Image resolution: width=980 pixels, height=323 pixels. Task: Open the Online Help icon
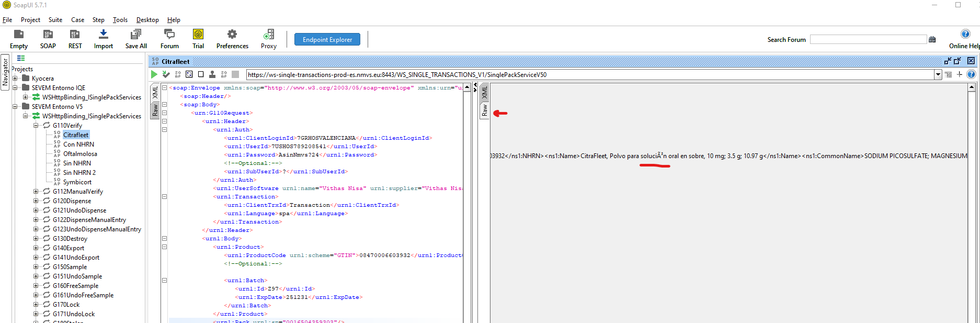(965, 34)
